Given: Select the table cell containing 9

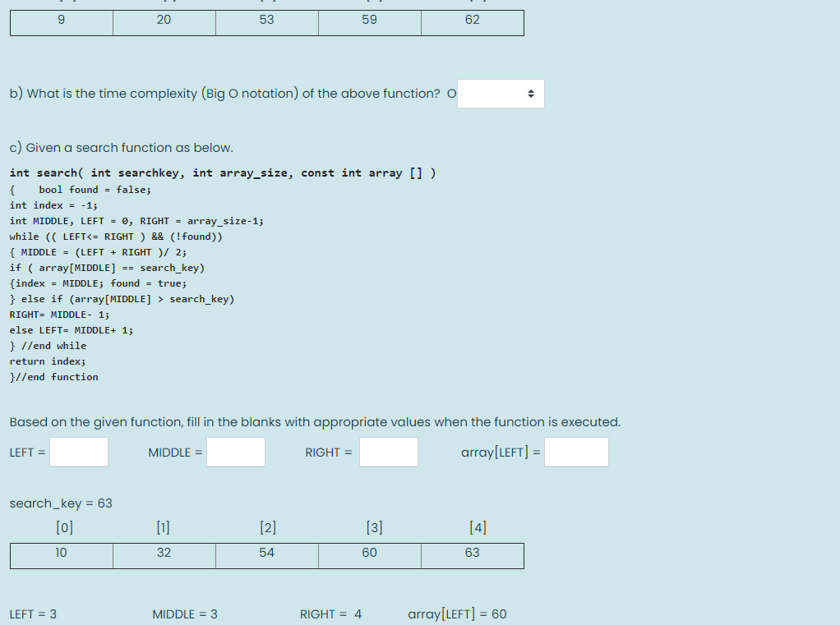Looking at the screenshot, I should (x=61, y=22).
